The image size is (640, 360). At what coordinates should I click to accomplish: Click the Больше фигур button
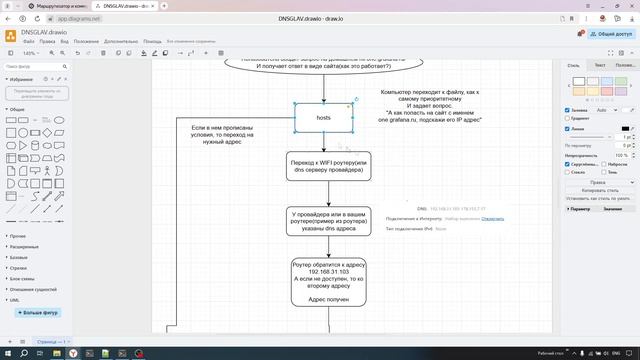pos(38,313)
